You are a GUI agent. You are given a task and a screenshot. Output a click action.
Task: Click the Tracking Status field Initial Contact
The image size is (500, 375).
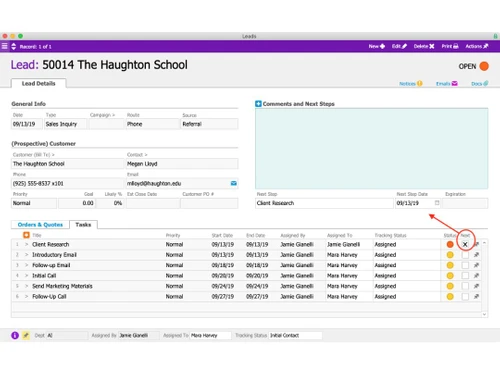[295, 335]
